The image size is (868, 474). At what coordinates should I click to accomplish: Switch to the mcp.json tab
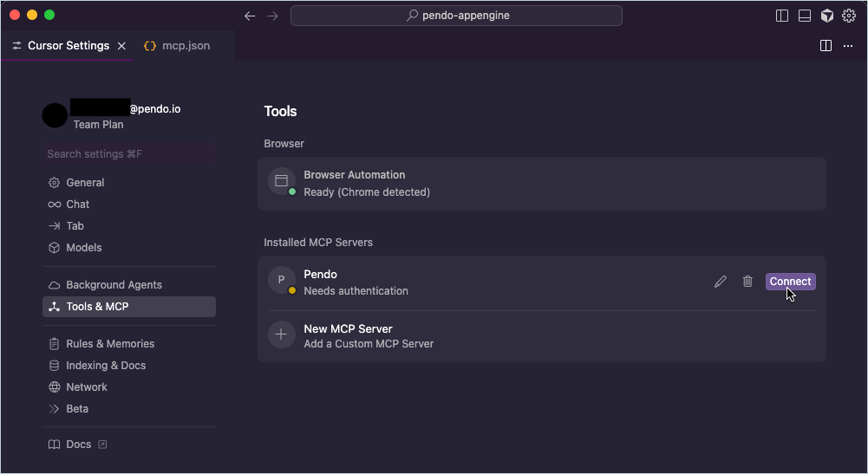pos(177,46)
